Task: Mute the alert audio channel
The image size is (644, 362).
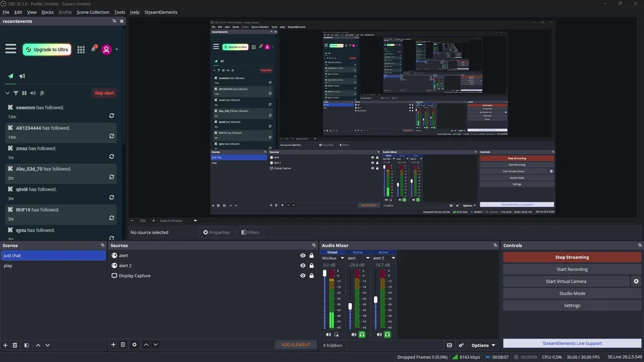Action: (x=354, y=334)
